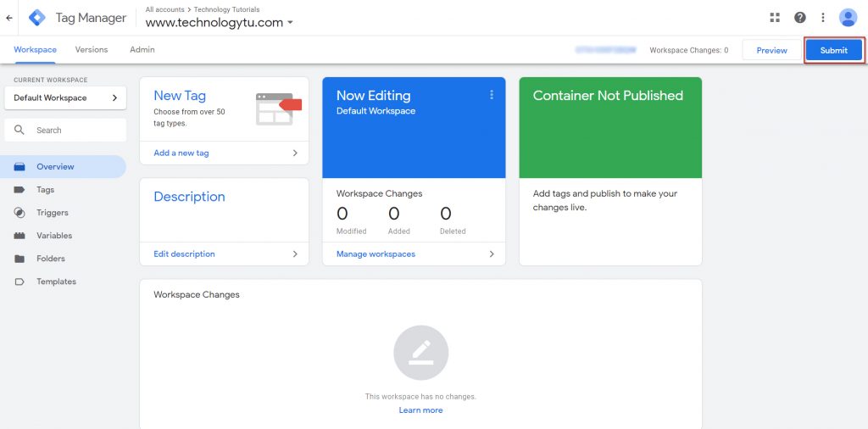Switch to the Admin tab
This screenshot has height=429, width=868.
(x=142, y=50)
